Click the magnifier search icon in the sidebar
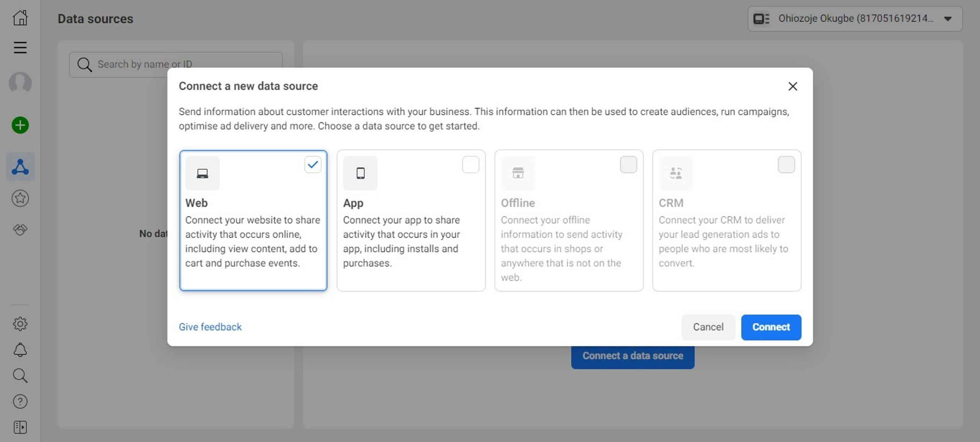 (20, 376)
